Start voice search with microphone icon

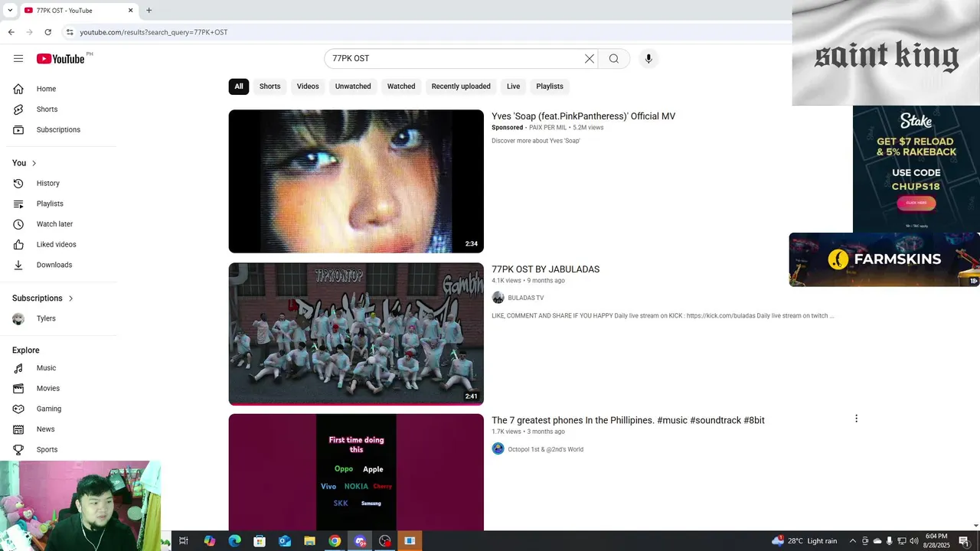648,59
